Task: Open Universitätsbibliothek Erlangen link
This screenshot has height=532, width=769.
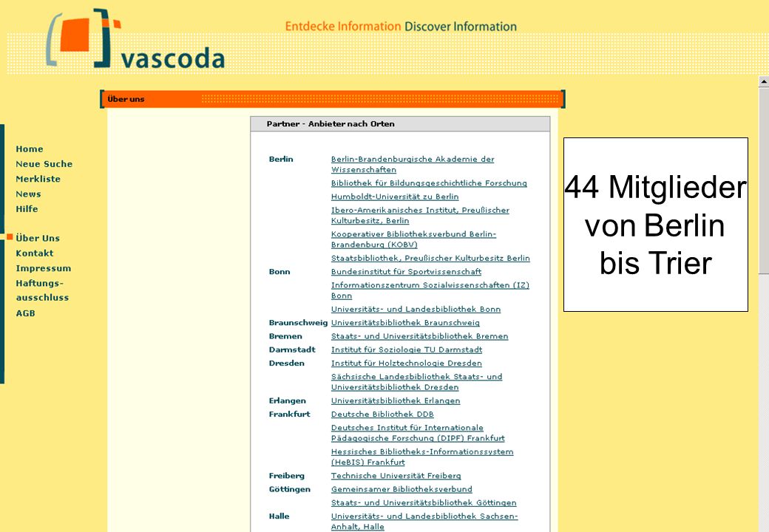Action: (396, 400)
